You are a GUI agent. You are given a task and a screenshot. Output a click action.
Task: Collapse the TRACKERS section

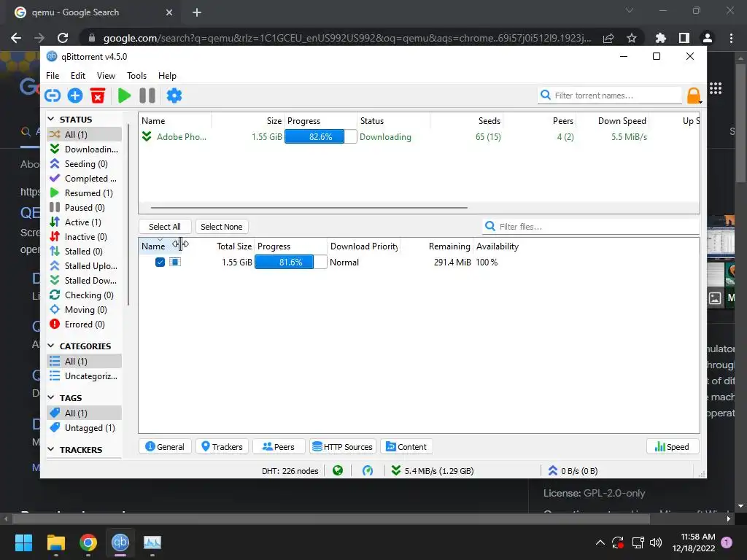click(x=52, y=449)
